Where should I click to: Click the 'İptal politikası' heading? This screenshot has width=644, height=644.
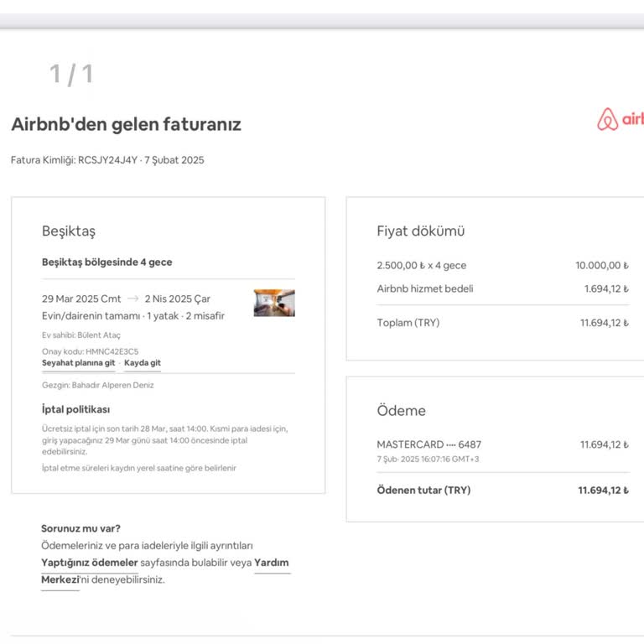click(75, 409)
